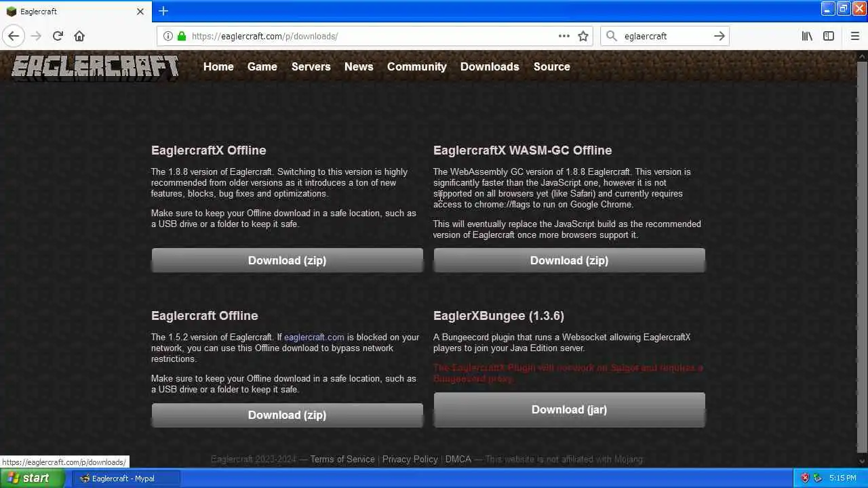
Task: Open the Library icon in toolbar
Action: 807,36
